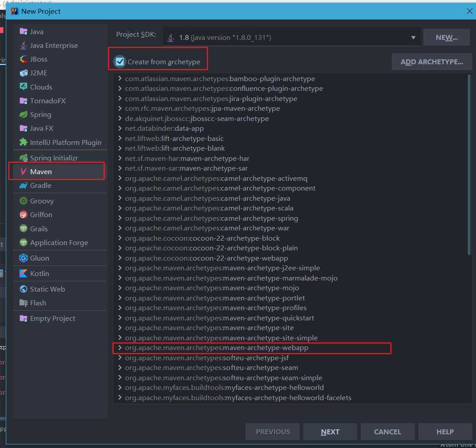The image size is (476, 448).
Task: Select Spring Initializr project type
Action: [x=60, y=158]
